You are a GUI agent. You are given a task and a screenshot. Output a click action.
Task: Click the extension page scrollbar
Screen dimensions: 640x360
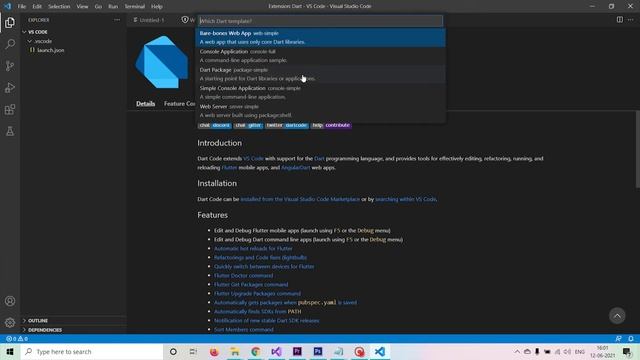tap(637, 149)
